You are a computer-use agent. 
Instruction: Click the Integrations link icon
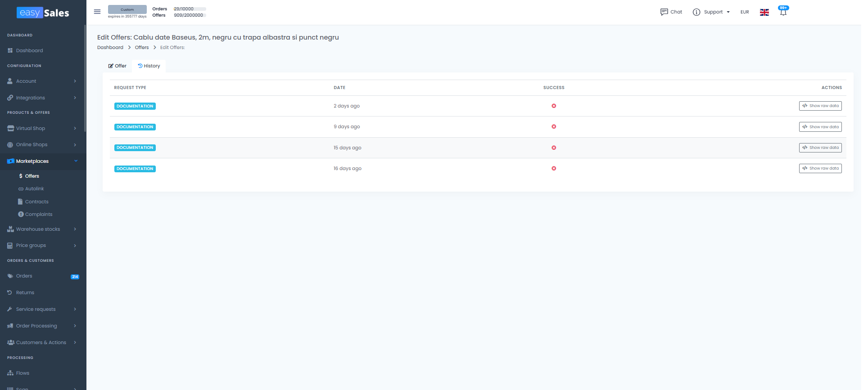(x=10, y=98)
